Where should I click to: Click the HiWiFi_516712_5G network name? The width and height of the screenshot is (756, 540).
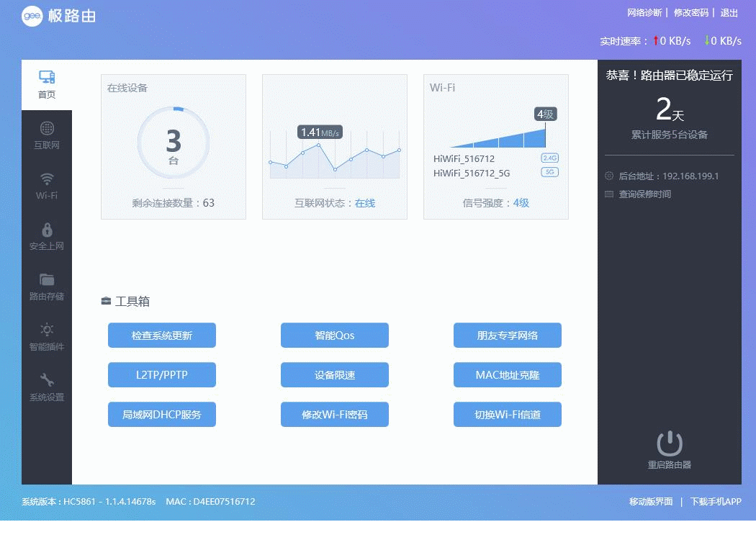[x=472, y=173]
